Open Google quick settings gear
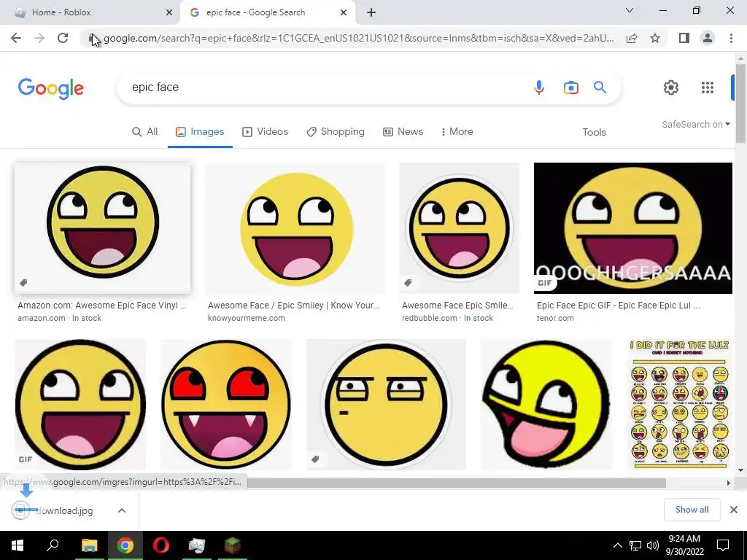Screen dimensions: 747x560 pyautogui.click(x=671, y=87)
